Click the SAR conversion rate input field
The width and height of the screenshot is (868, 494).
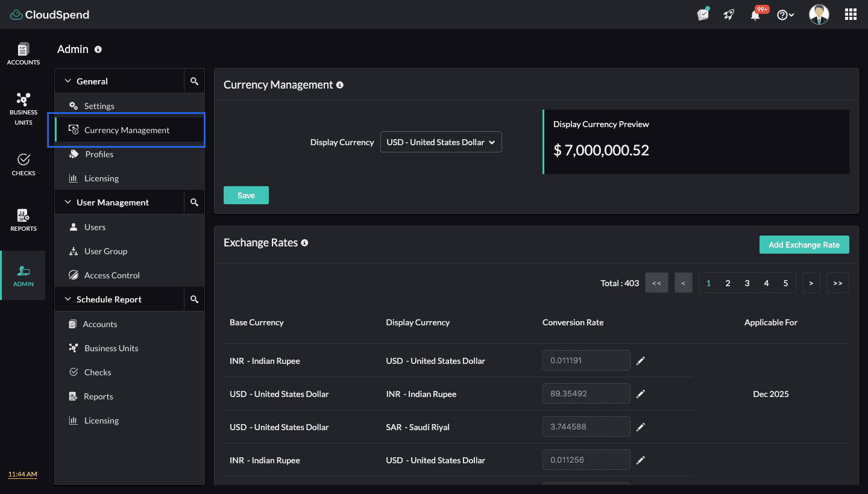tap(586, 427)
